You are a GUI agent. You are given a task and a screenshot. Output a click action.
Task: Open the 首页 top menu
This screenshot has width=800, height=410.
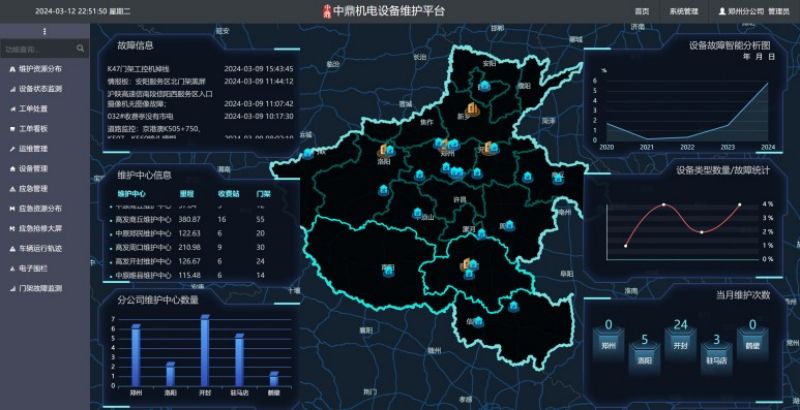click(641, 11)
